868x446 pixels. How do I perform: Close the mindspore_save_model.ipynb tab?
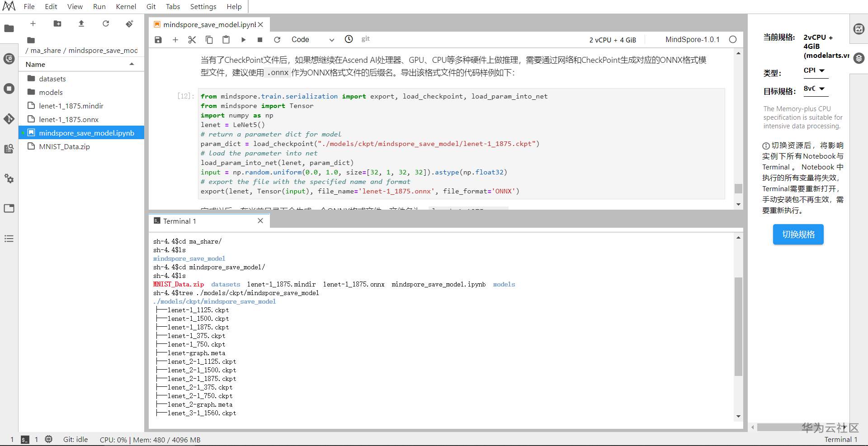point(260,24)
